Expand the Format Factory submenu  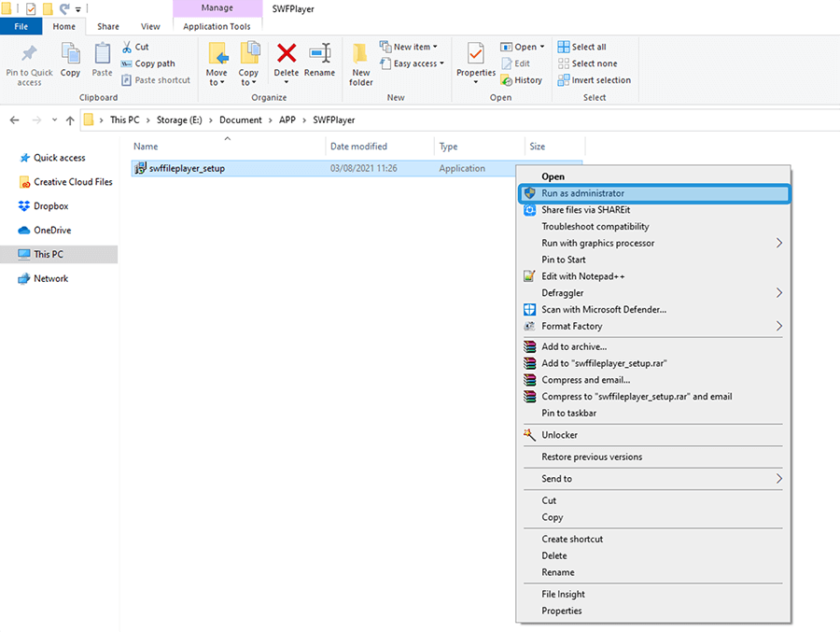pyautogui.click(x=779, y=326)
